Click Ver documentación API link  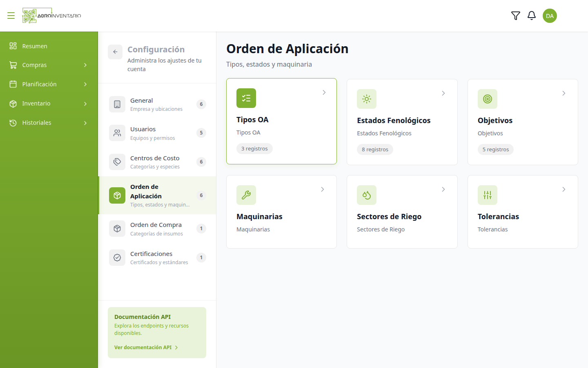click(146, 347)
